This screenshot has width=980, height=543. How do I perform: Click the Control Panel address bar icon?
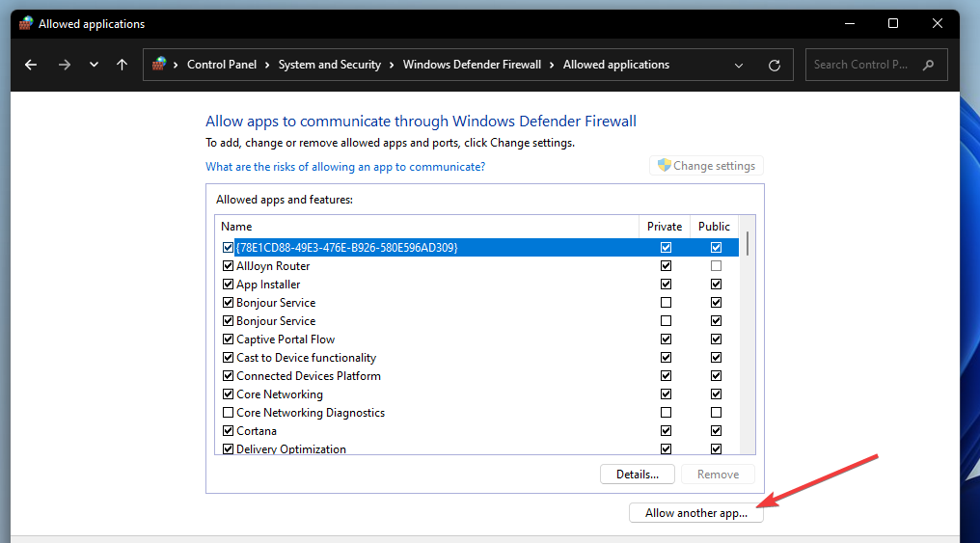[159, 64]
